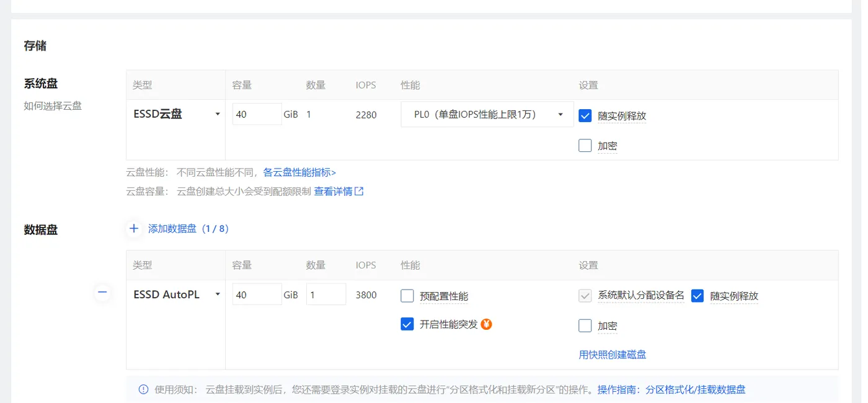
Task: Uncheck system disk 随实例释放 checkbox
Action: (x=585, y=115)
